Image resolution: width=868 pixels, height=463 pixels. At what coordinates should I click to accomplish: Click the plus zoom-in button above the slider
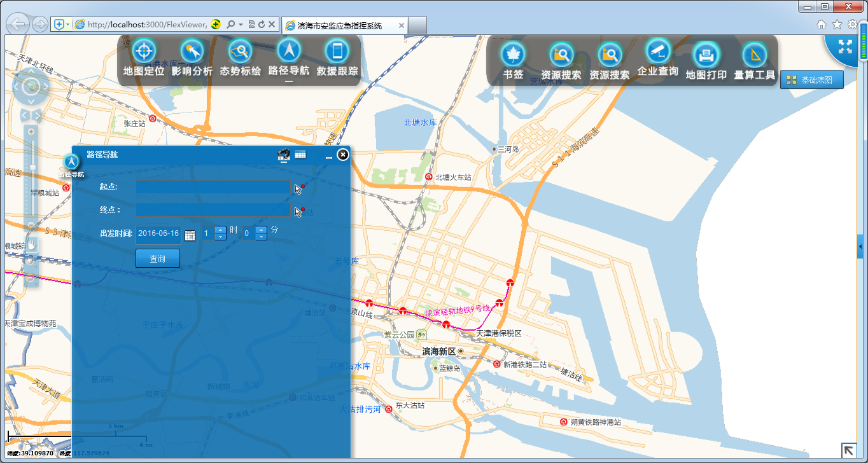tap(31, 131)
